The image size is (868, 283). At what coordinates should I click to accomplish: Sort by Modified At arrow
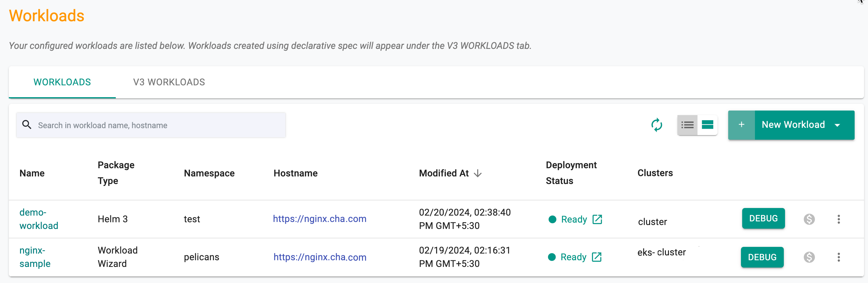pyautogui.click(x=477, y=173)
